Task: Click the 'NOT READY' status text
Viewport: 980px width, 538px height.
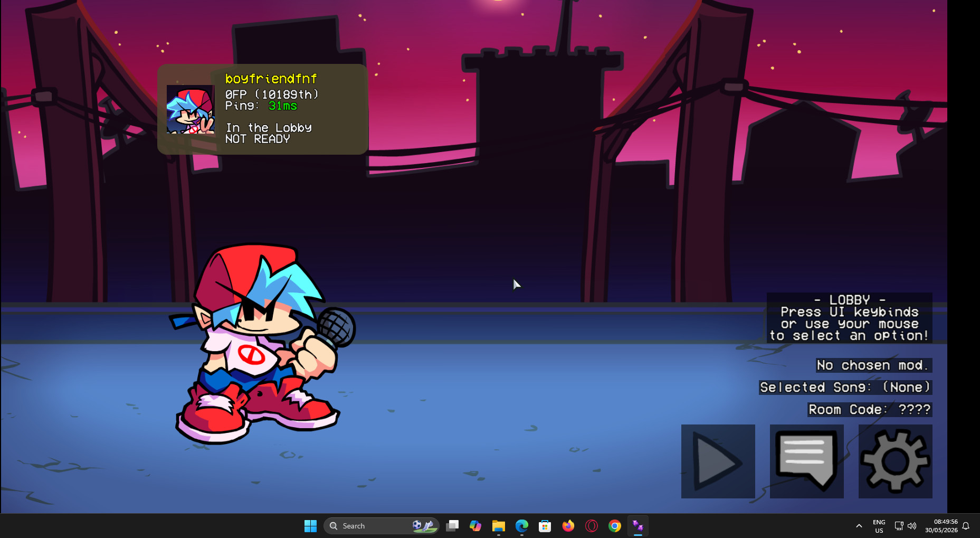Action: [x=258, y=139]
